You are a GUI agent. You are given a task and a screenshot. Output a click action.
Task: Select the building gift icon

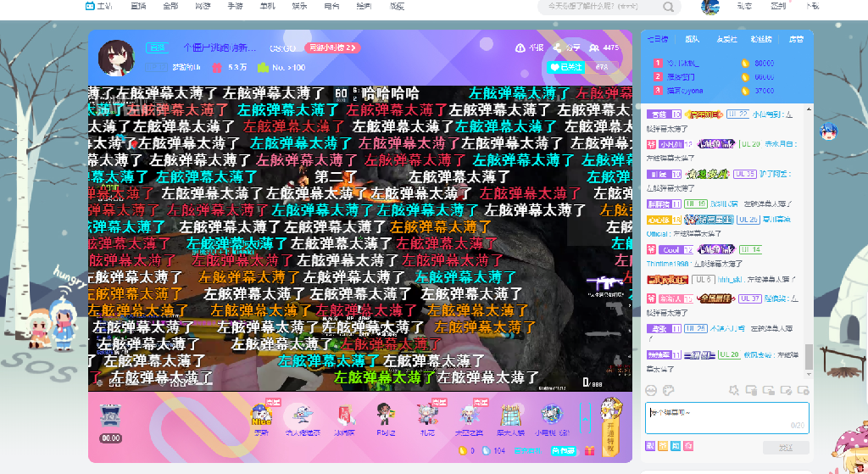point(510,415)
